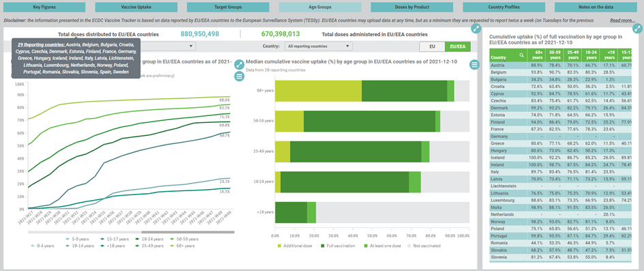644x271 pixels.
Task: Open the All reporting countries dropdown
Action: coord(319,46)
